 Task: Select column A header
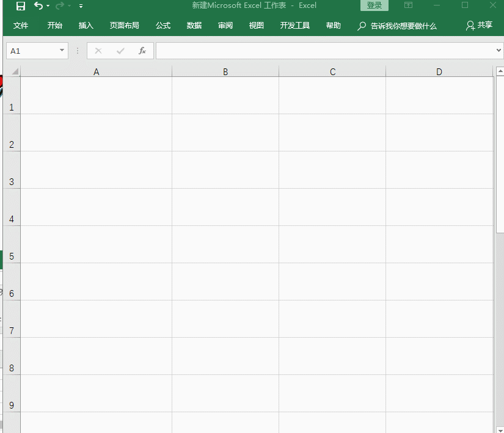96,71
